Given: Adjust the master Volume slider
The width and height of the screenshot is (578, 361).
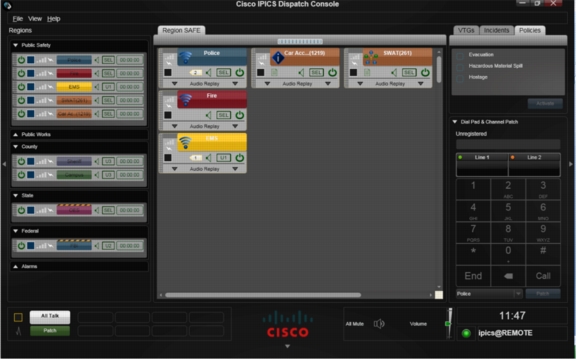Looking at the screenshot, I should click(x=449, y=324).
